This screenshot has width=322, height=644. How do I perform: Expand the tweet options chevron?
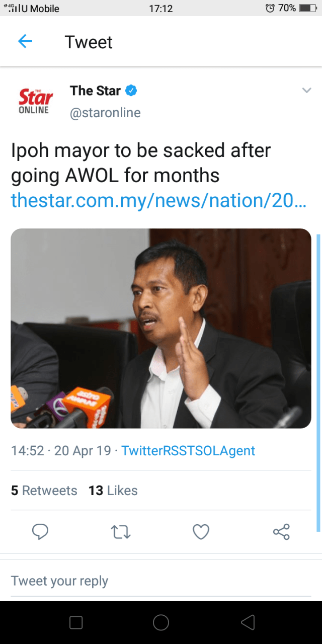pos(306,91)
